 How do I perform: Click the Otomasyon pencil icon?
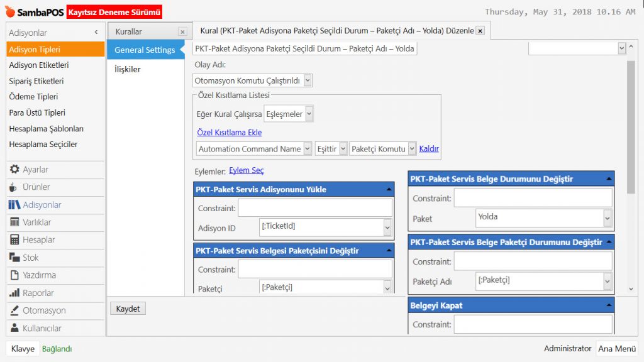pos(14,310)
